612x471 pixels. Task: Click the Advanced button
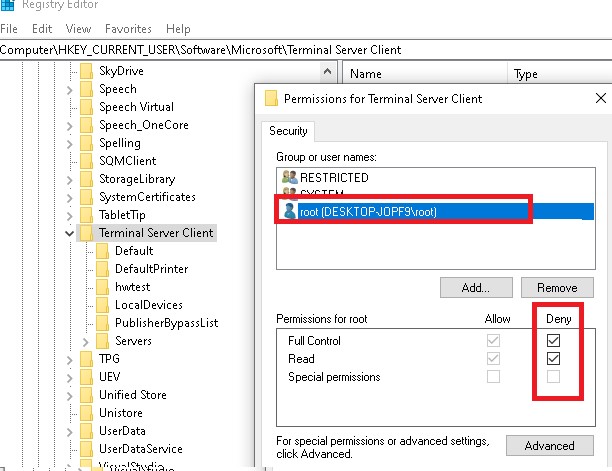[x=550, y=446]
